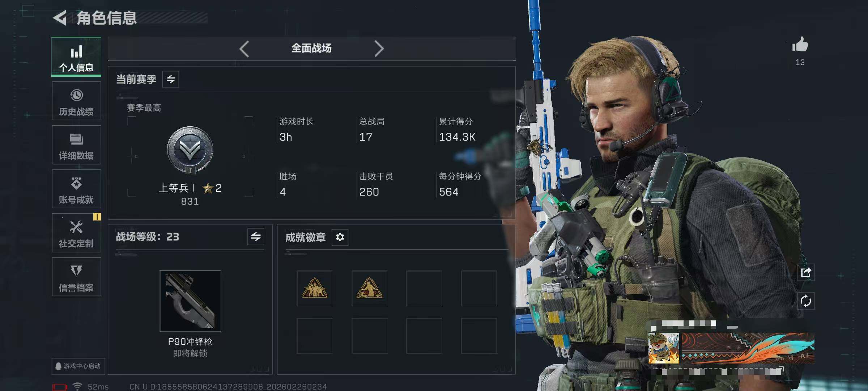
Task: Select the second achievement badge
Action: point(369,289)
